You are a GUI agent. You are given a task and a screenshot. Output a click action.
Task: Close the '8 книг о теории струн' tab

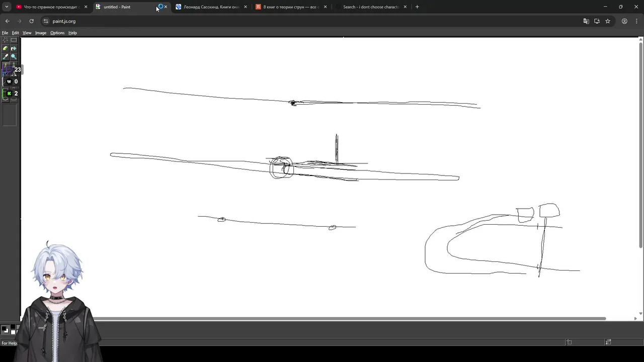(325, 7)
